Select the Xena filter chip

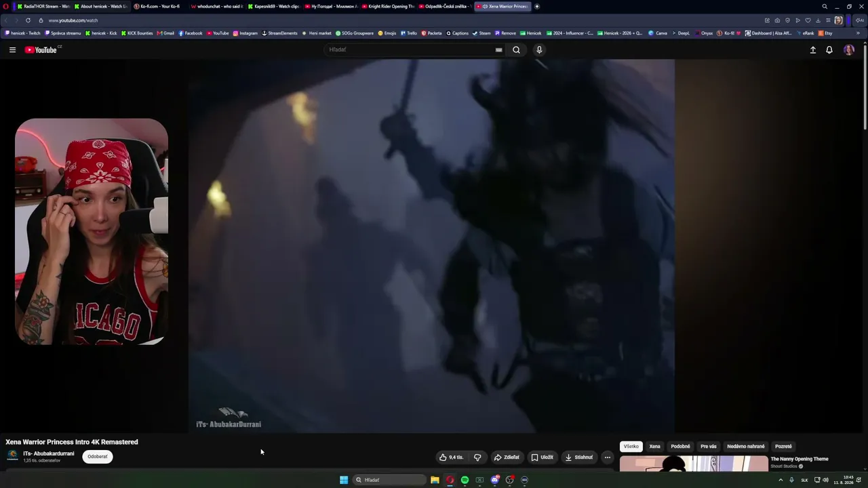[654, 447]
